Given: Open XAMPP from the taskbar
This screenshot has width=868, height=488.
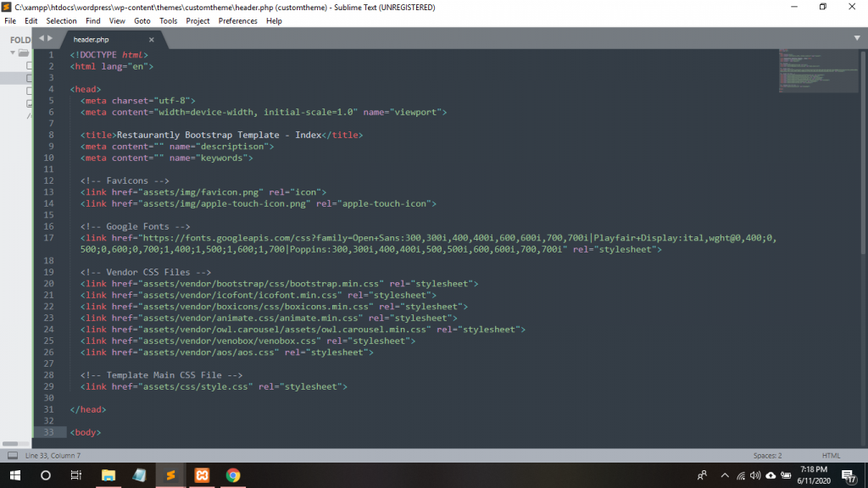Looking at the screenshot, I should point(202,475).
